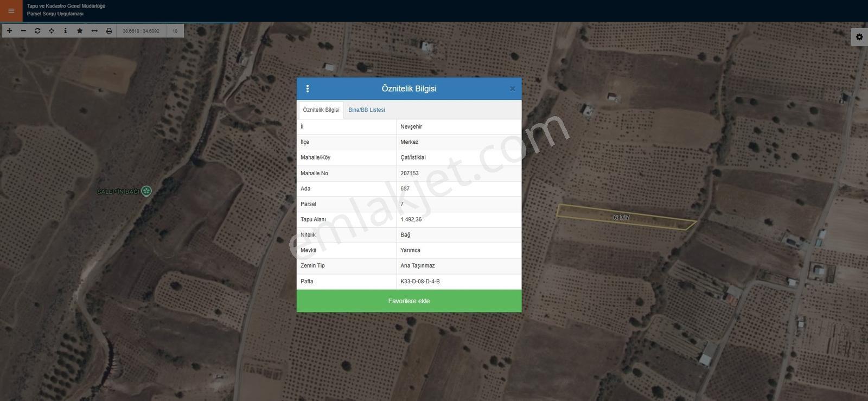868x401 pixels.
Task: Click the Mahalle No value 207153
Action: pos(410,173)
